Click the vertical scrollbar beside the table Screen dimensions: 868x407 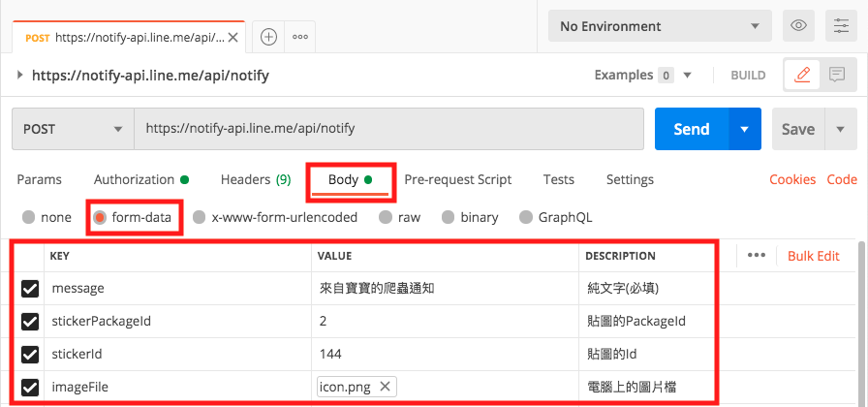[x=862, y=324]
